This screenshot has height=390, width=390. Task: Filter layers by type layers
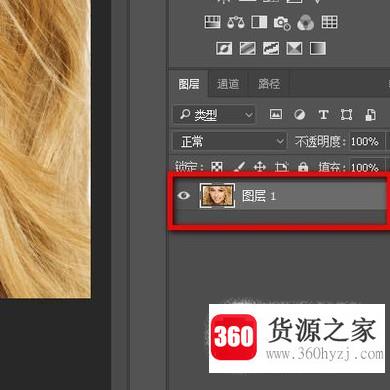(323, 115)
